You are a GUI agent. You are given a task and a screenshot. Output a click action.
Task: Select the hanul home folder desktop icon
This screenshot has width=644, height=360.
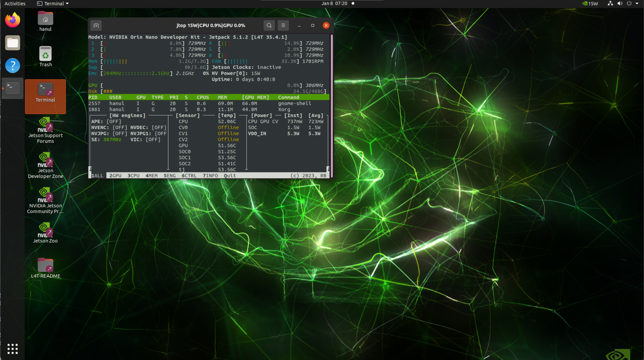coord(45,21)
